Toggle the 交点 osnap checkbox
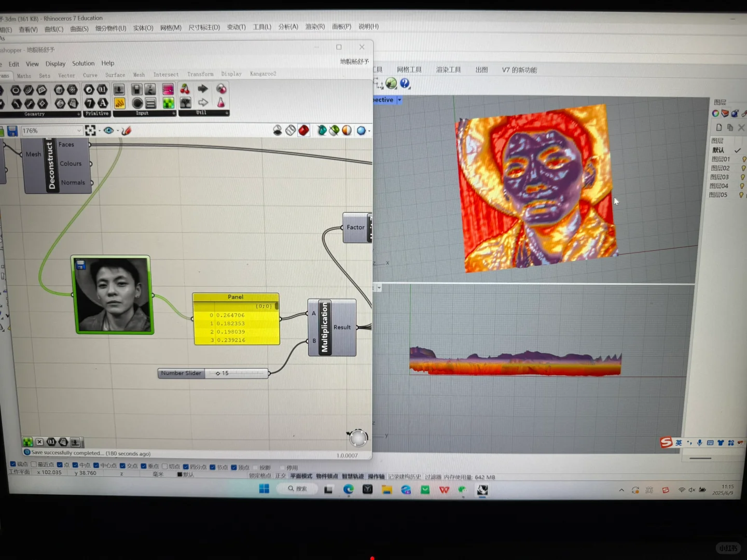 coord(122,466)
